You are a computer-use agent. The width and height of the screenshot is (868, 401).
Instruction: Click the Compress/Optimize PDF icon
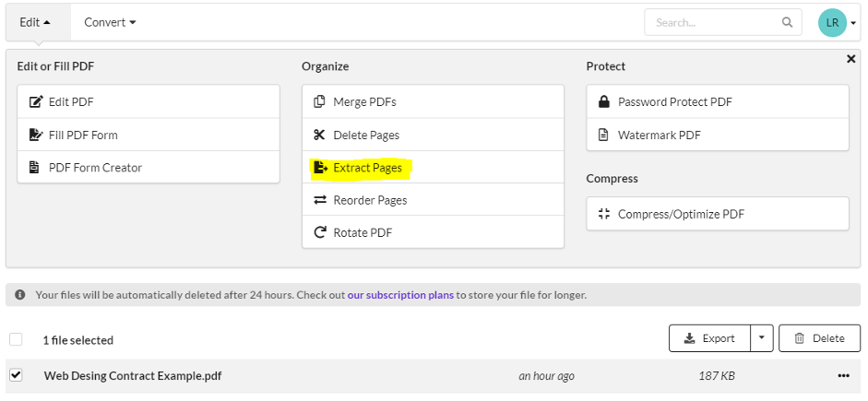pyautogui.click(x=604, y=214)
